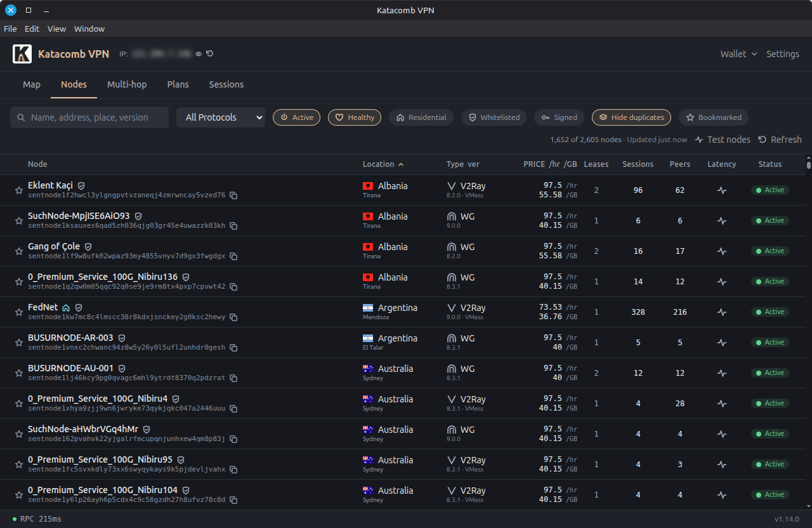
Task: Open the Window menu
Action: [x=89, y=29]
